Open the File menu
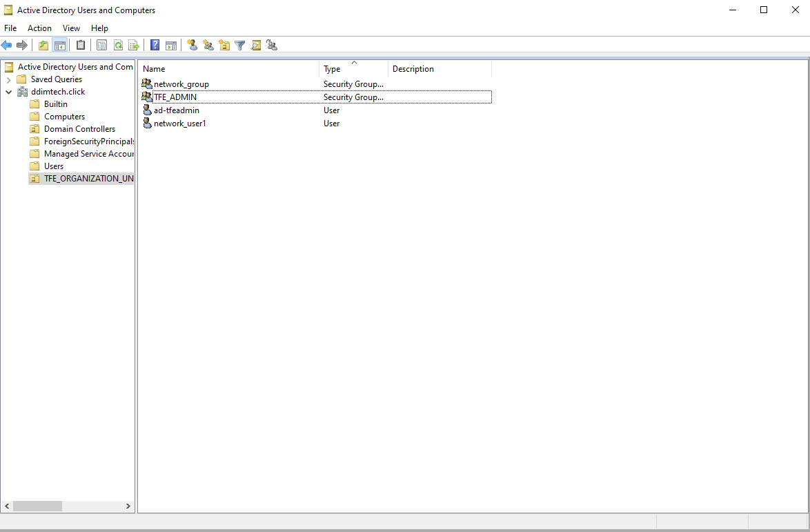Viewport: 810px width, 532px height. pyautogui.click(x=10, y=28)
